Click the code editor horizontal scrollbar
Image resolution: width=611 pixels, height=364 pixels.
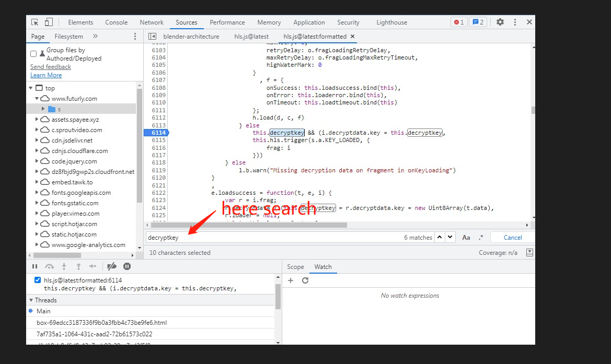[249, 225]
